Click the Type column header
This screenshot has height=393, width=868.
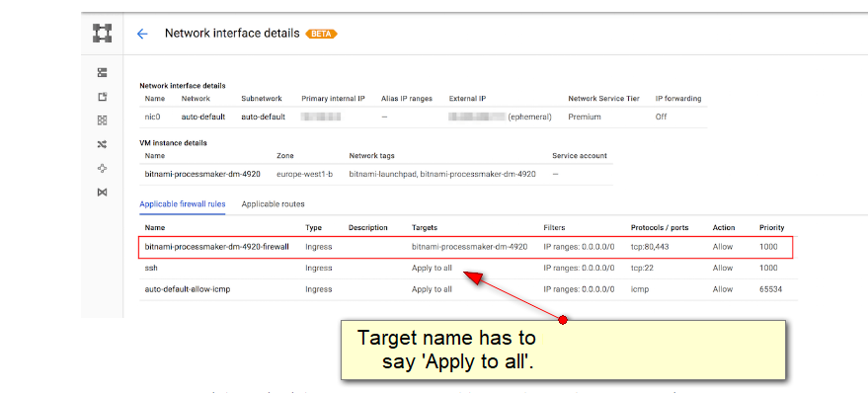tap(313, 227)
